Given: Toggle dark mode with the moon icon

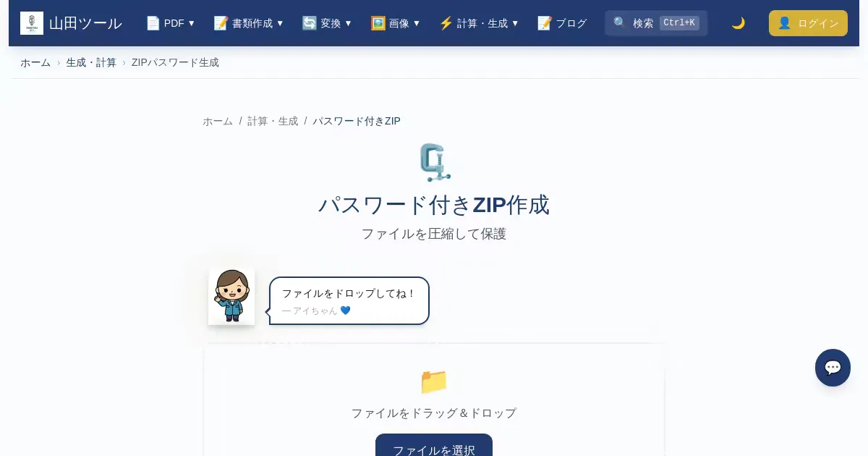Looking at the screenshot, I should [738, 23].
